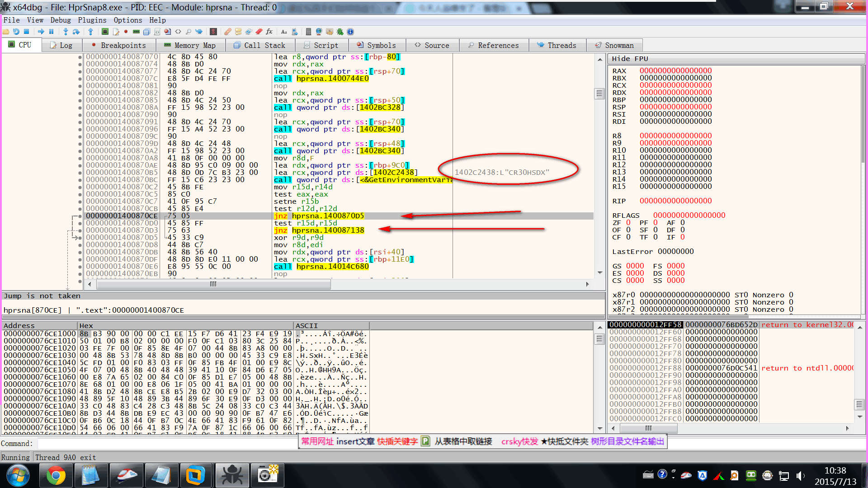
Task: Click the Hide FPU button
Action: (630, 59)
